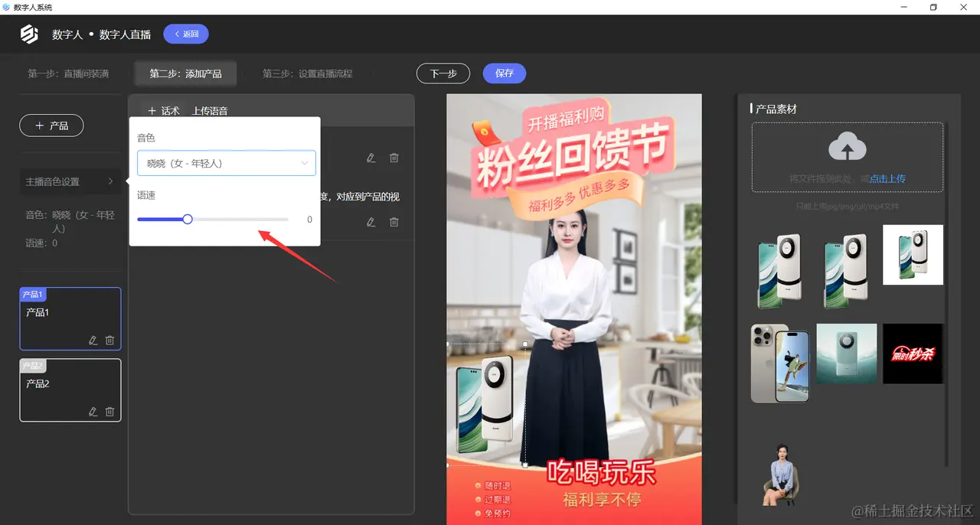Click the material panel vertical scrollbar
Viewport: 980px width, 525px height.
coord(947,294)
